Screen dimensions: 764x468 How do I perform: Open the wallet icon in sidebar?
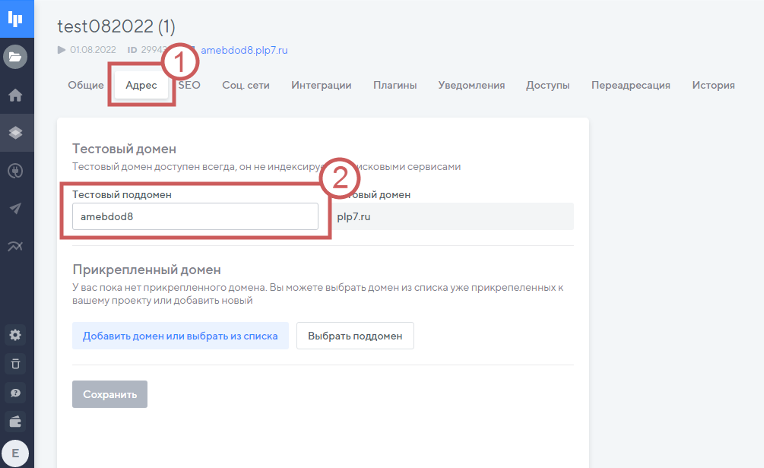[16, 420]
